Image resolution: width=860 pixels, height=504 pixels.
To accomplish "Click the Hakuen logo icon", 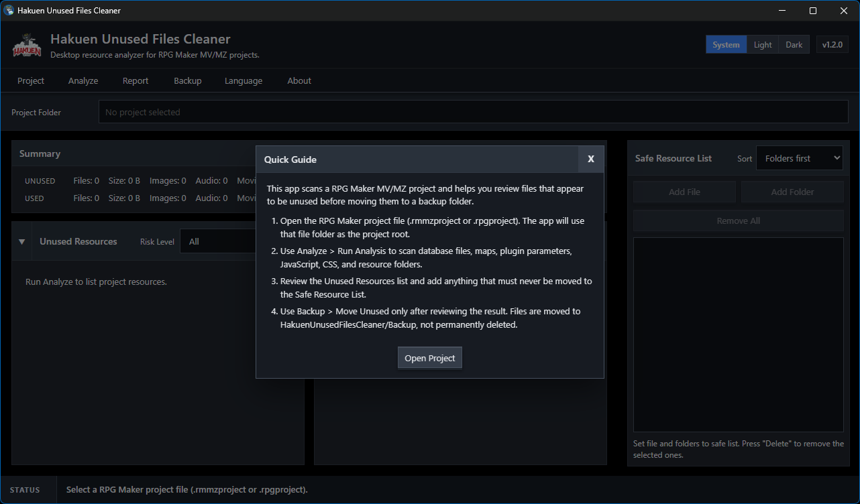I will [27, 45].
